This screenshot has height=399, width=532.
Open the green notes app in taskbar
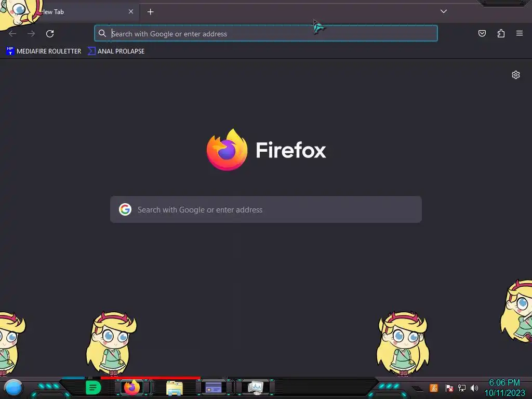click(x=94, y=388)
